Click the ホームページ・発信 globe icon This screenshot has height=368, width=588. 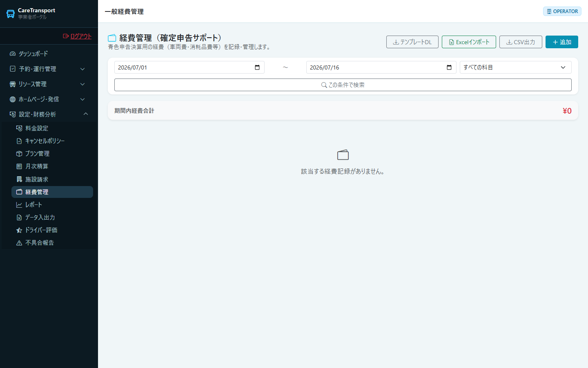[13, 99]
